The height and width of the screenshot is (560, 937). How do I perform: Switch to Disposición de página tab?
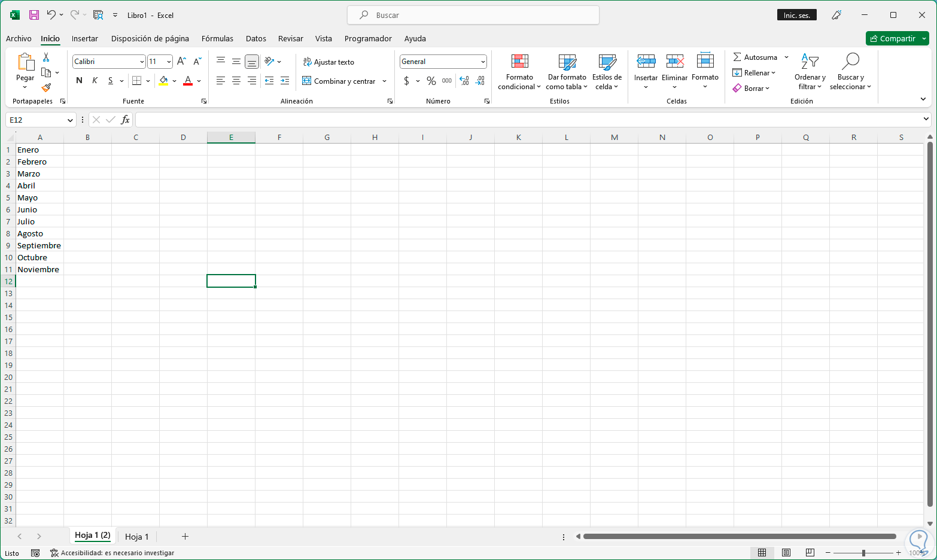point(150,38)
